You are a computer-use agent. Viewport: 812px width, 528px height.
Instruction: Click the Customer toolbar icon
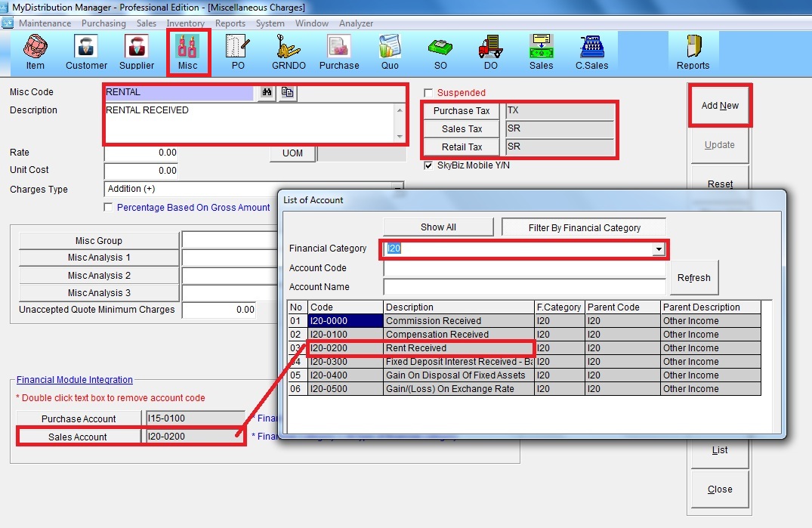(86, 51)
